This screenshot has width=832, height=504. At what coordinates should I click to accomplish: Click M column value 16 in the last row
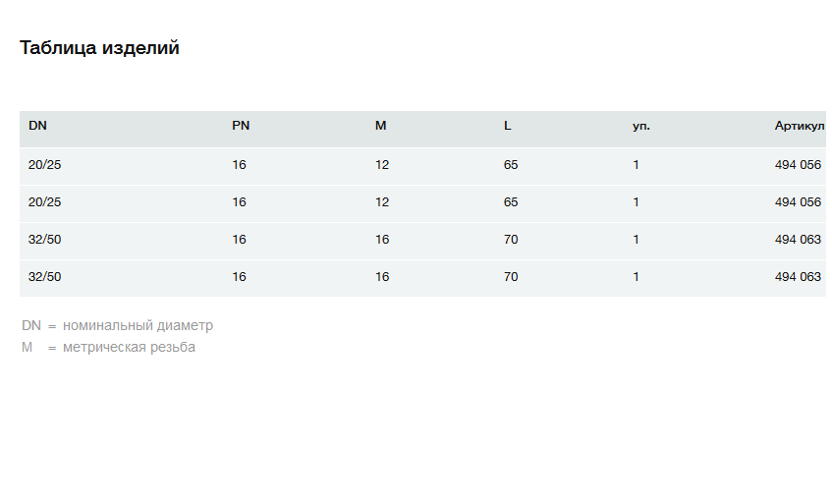(382, 277)
